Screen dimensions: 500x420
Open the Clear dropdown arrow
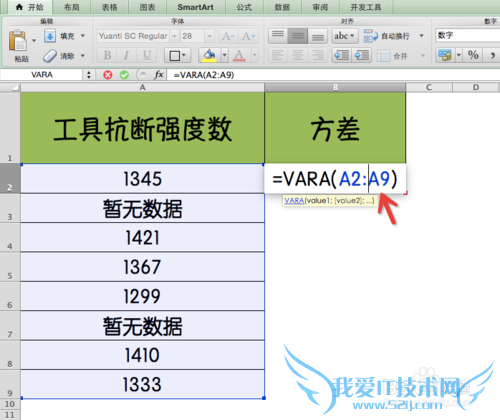tap(83, 56)
